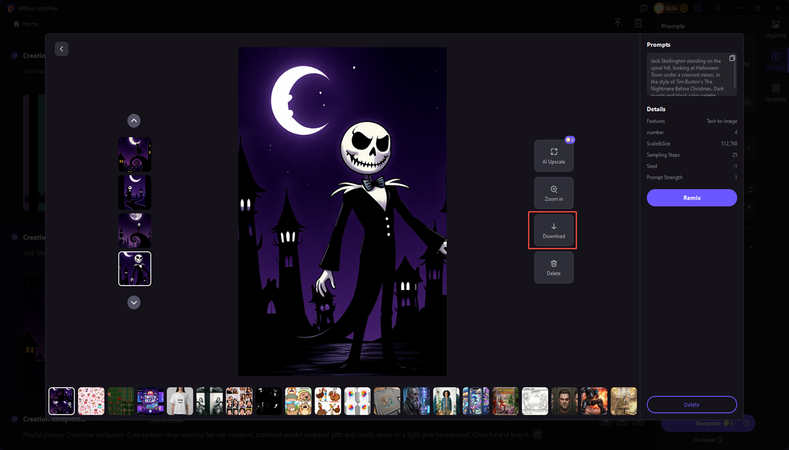The width and height of the screenshot is (789, 450).
Task: Open Img2Img tab in background sidebar
Action: point(775,29)
